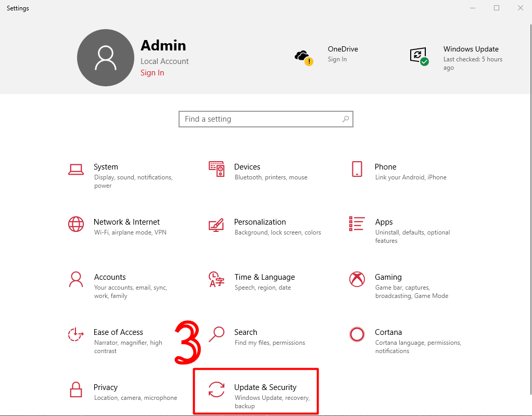Viewport: 532px width, 416px height.
Task: Open the Privacy category title
Action: pyautogui.click(x=106, y=387)
